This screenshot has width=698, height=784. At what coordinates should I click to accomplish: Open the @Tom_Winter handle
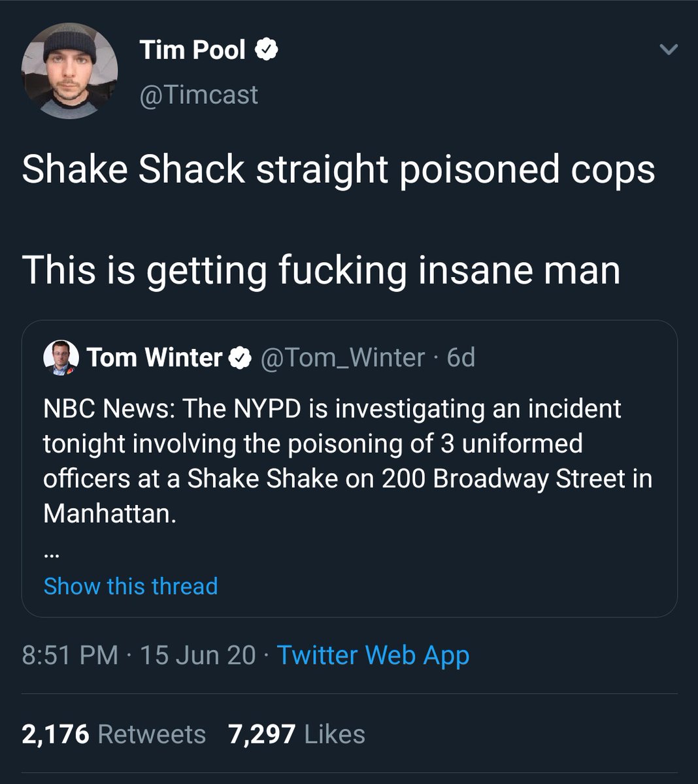pos(342,358)
